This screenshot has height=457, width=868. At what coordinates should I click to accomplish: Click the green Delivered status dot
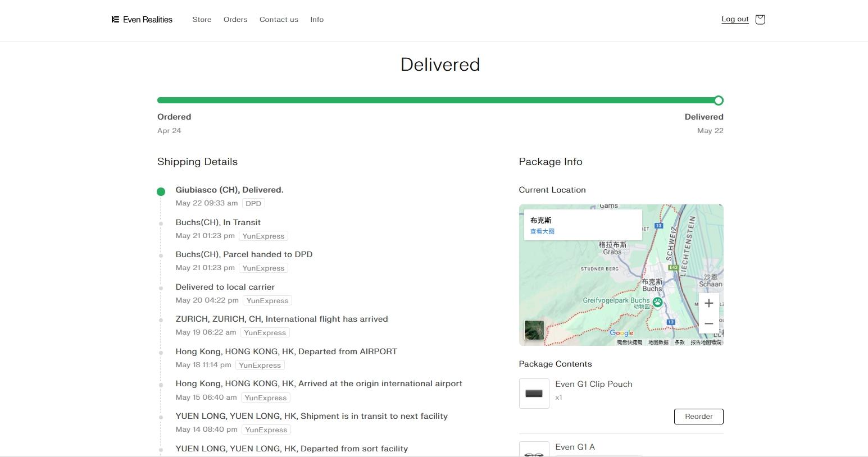point(161,191)
